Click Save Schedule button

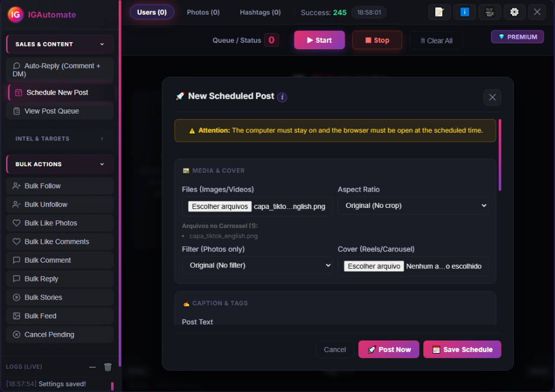tap(462, 350)
